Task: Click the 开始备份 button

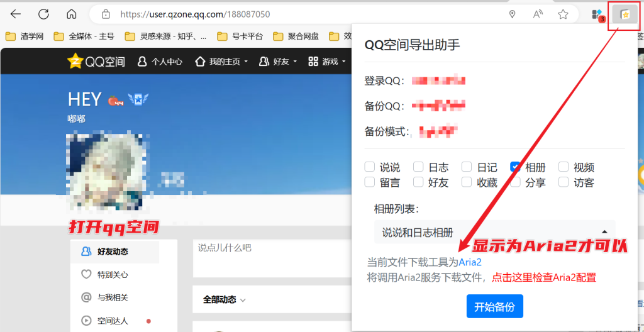Action: click(494, 306)
